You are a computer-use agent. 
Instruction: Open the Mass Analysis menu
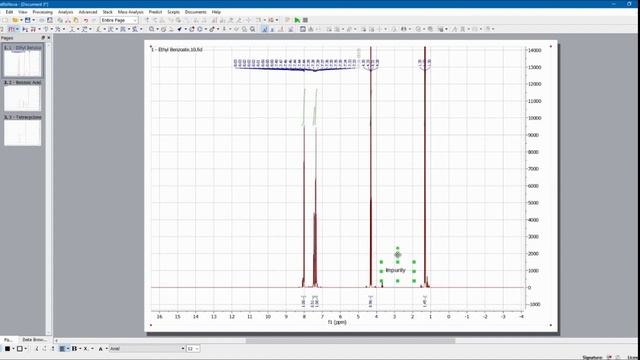[131, 12]
